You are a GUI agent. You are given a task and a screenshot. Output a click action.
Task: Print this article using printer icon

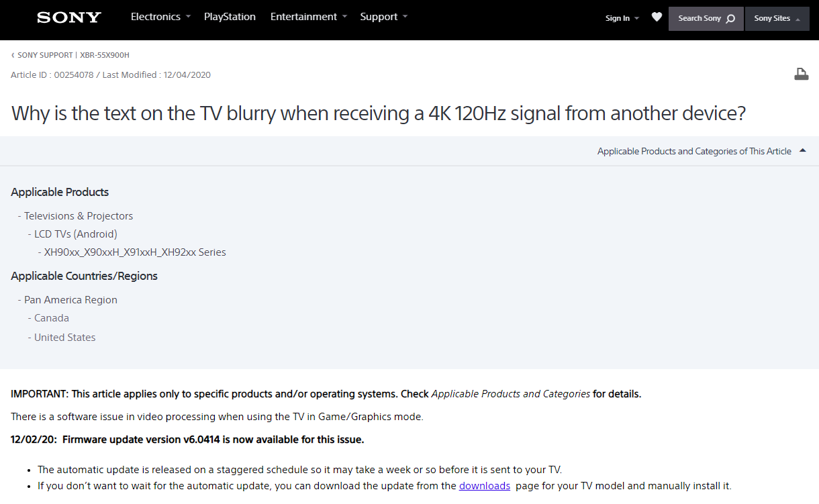(801, 74)
